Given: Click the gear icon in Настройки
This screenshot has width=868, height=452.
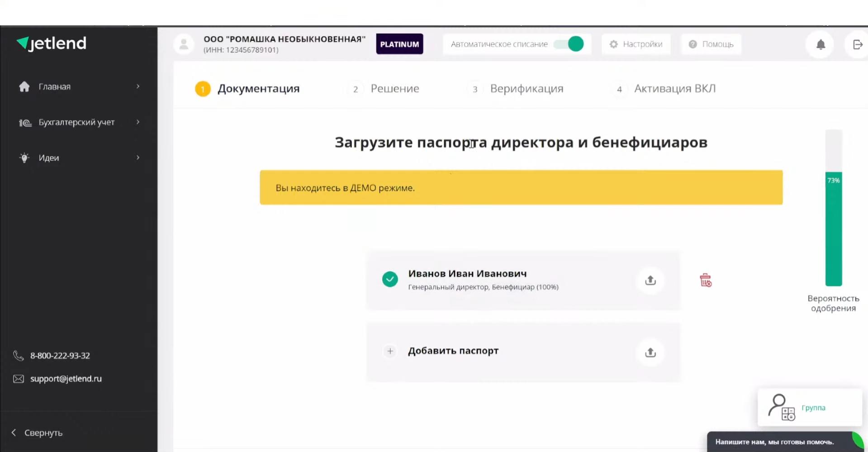Looking at the screenshot, I should (613, 44).
